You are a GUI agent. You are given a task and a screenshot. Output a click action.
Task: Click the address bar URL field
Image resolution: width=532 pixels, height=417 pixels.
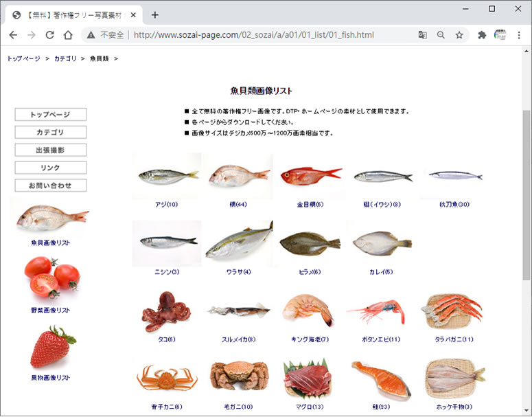click(254, 35)
